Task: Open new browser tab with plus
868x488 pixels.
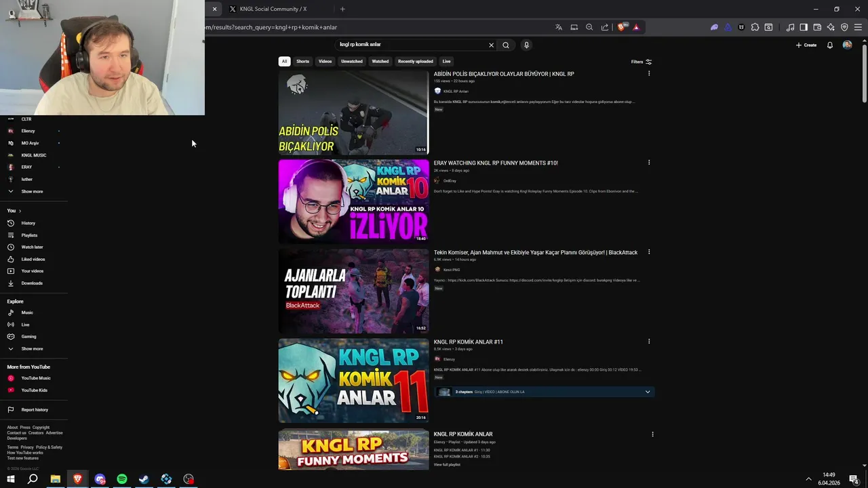Action: (x=342, y=9)
